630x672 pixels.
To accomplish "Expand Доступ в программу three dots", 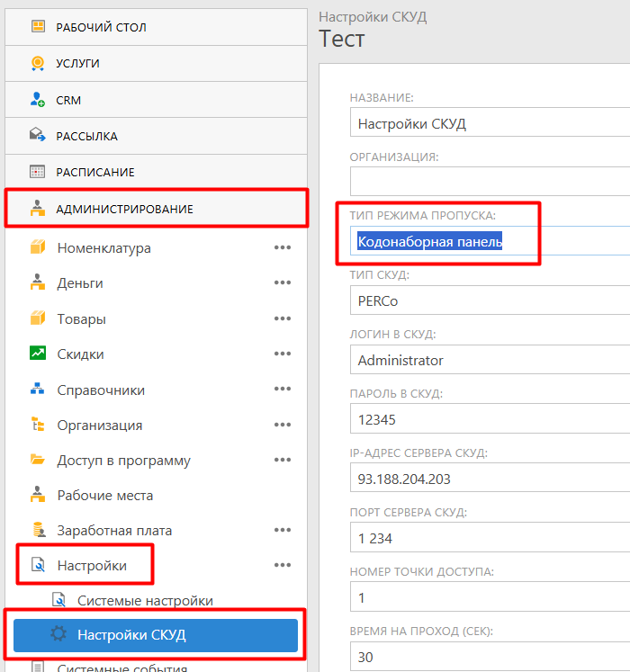I will [x=283, y=460].
